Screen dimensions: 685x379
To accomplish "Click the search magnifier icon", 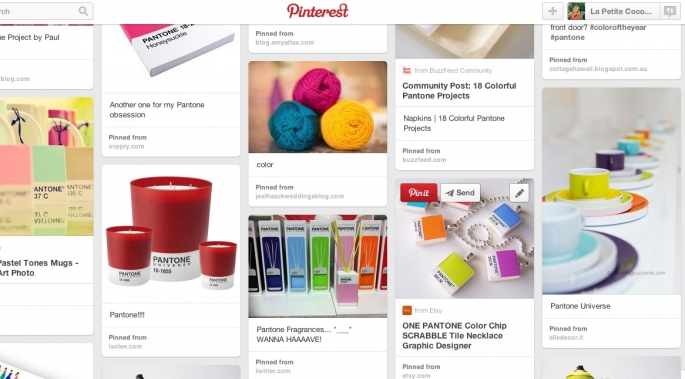I will (x=83, y=11).
